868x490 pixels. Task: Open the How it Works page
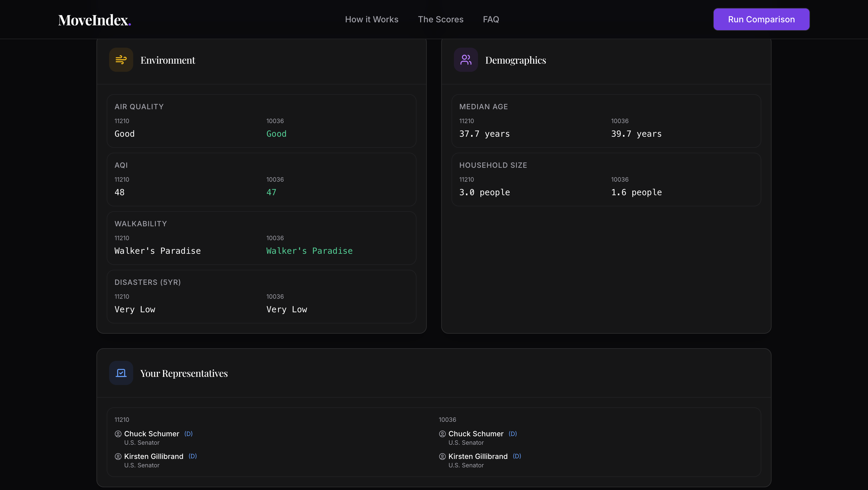coord(372,19)
